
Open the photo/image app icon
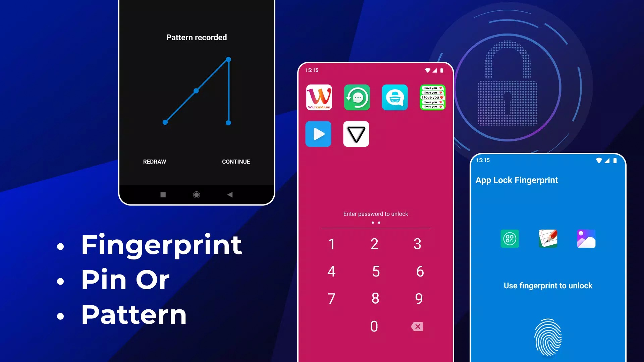pyautogui.click(x=586, y=239)
